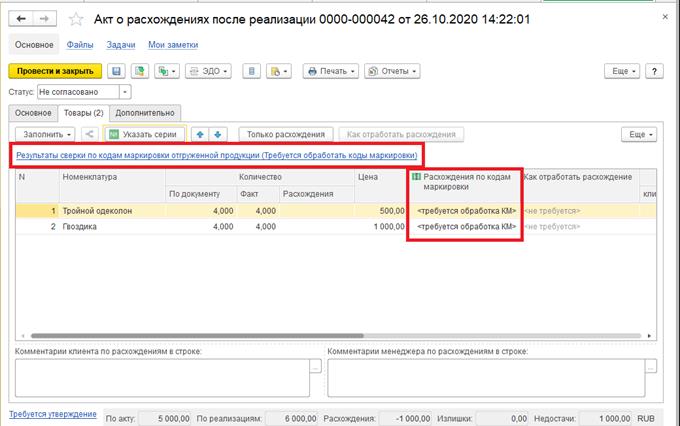Switch to the Дополнительно tab
The width and height of the screenshot is (680, 426).
(x=145, y=113)
